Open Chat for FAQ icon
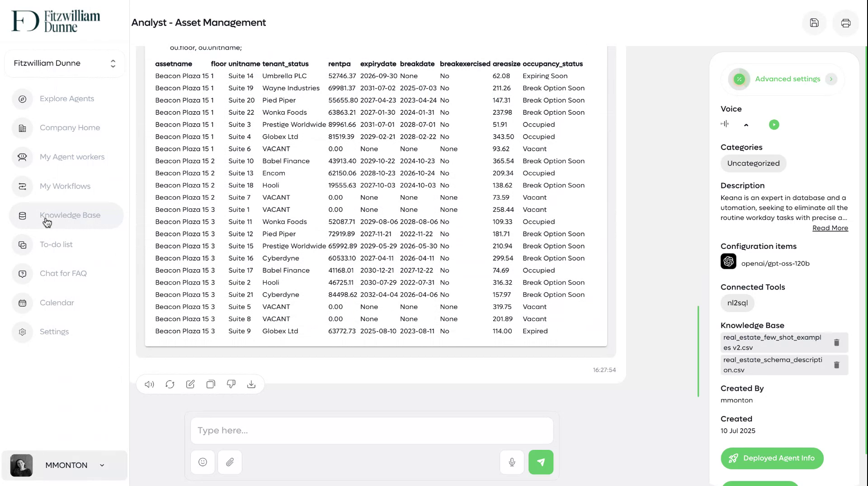Viewport: 868px width, 486px height. tap(22, 274)
